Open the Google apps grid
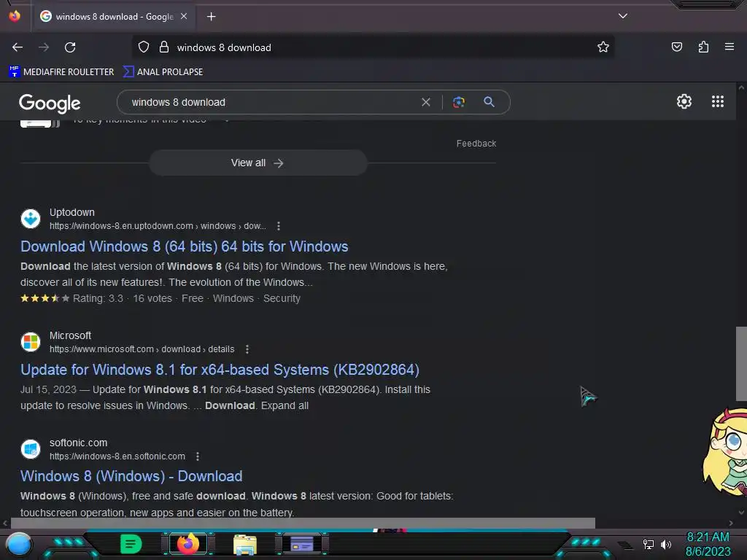Image resolution: width=747 pixels, height=560 pixels. (x=718, y=101)
